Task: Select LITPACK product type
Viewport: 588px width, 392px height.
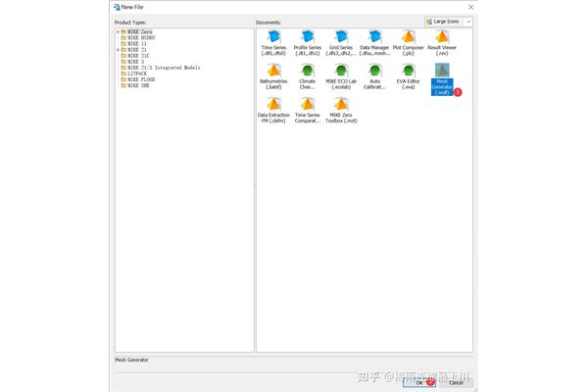Action: pos(134,73)
